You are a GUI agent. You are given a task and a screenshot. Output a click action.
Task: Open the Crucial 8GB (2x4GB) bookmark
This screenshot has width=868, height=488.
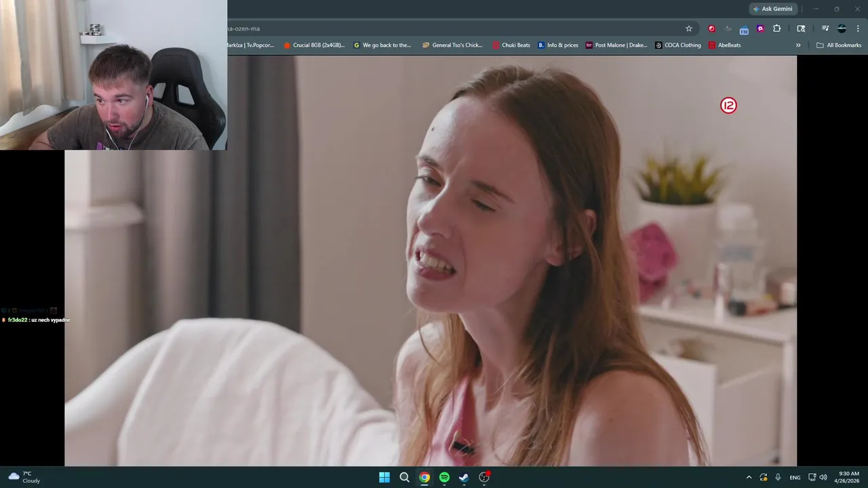tap(314, 45)
